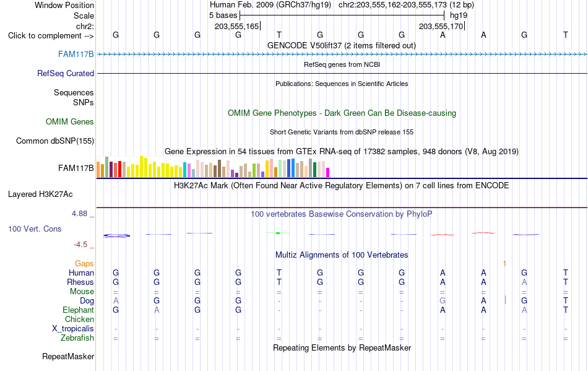
Task: Open the Repeating Elements by RepeatMasker title
Action: click(342, 348)
